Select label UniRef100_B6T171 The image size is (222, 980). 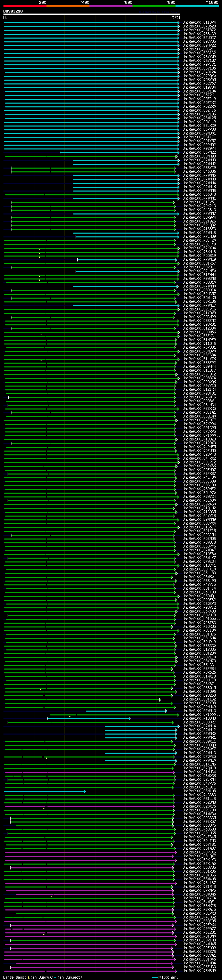pyautogui.click(x=199, y=137)
